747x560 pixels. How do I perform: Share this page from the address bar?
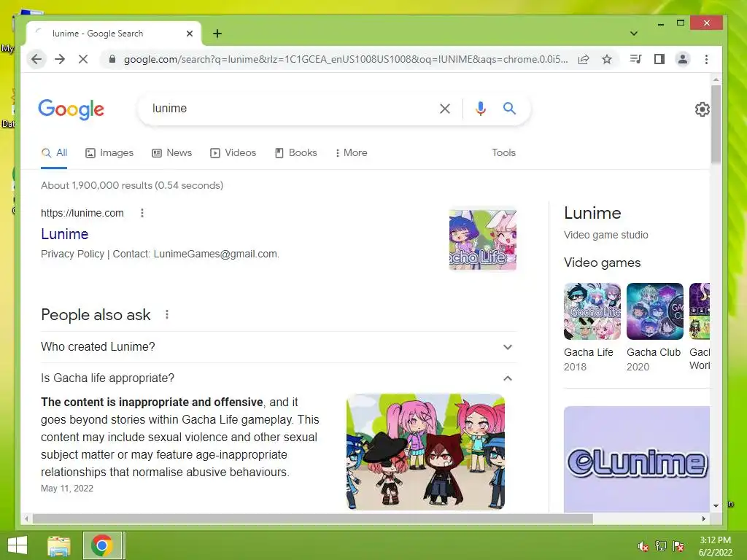[x=584, y=59]
